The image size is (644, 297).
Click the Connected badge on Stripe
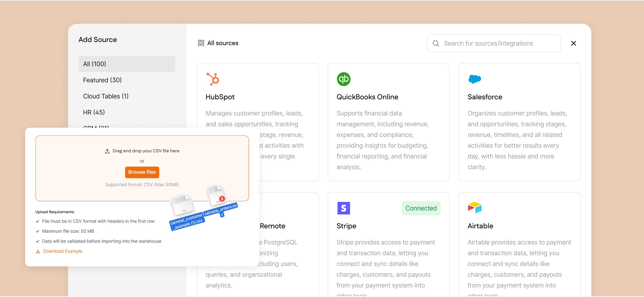click(421, 208)
